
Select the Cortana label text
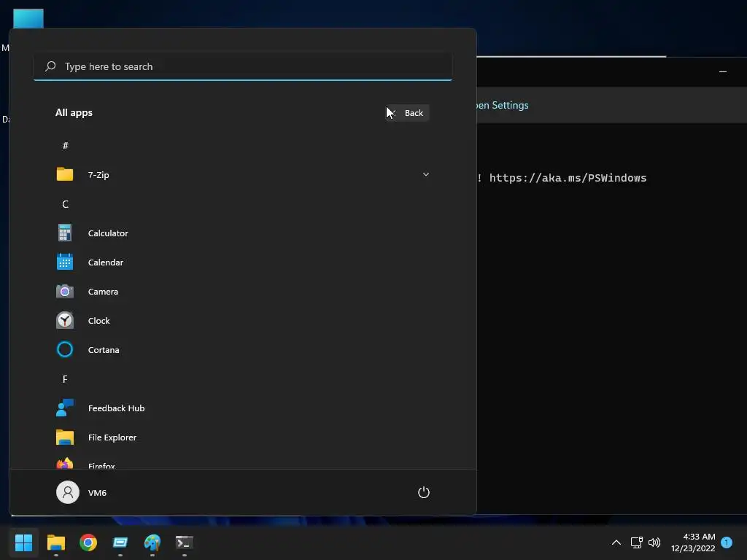(104, 350)
